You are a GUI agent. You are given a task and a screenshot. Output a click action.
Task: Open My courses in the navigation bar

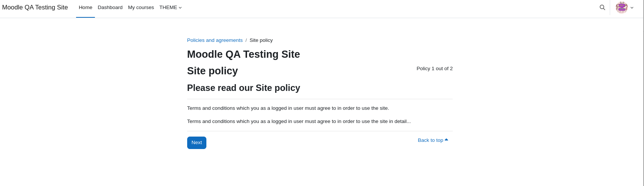pyautogui.click(x=141, y=8)
